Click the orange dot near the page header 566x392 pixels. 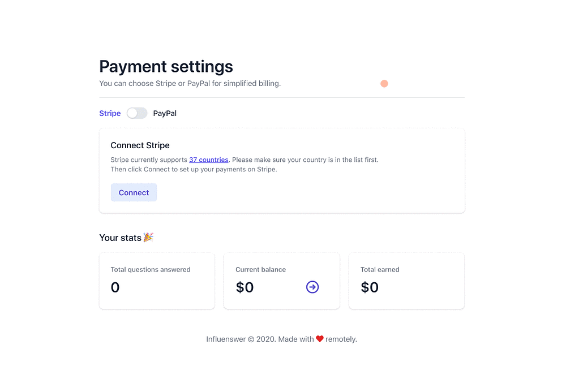point(384,84)
